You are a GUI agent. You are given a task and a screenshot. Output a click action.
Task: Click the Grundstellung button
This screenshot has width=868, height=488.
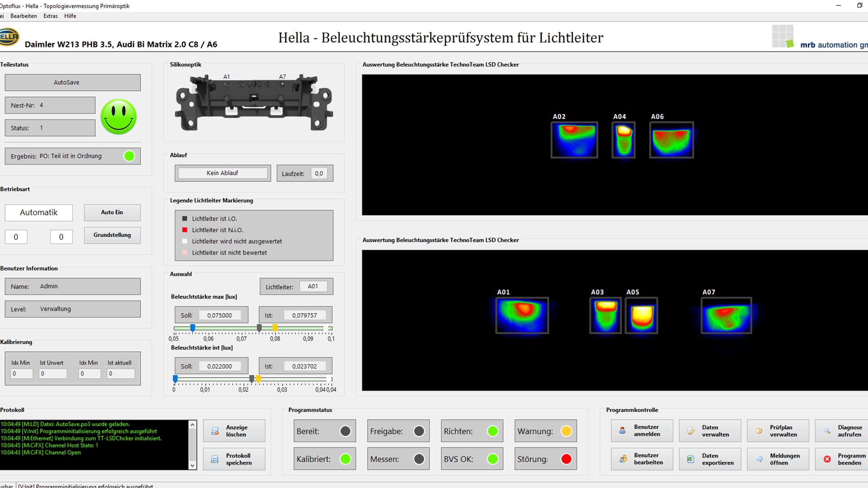point(112,235)
